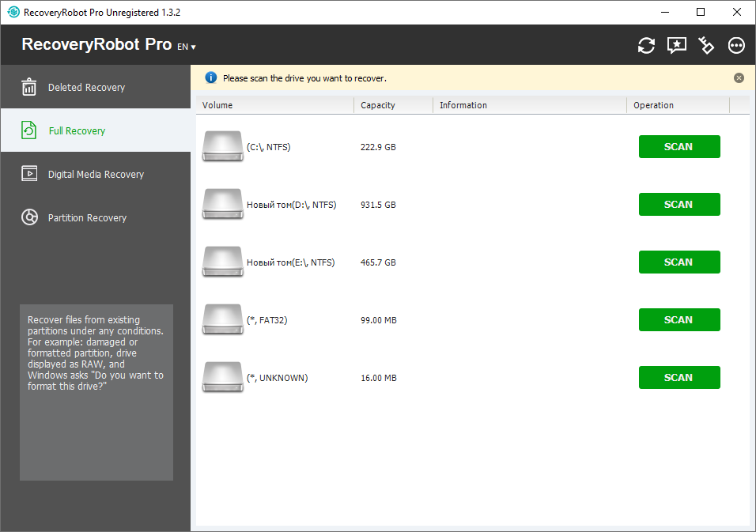Open Digital Media Recovery mode

pos(96,174)
